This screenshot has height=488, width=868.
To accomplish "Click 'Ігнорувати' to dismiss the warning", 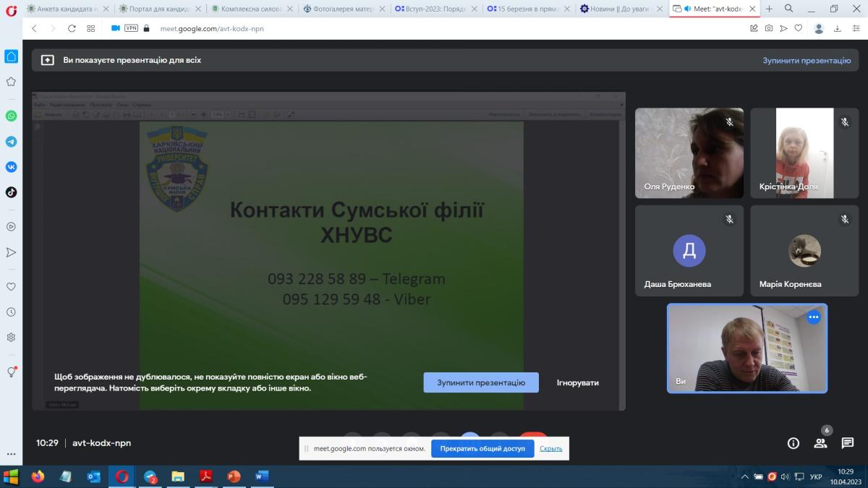I will click(x=577, y=382).
